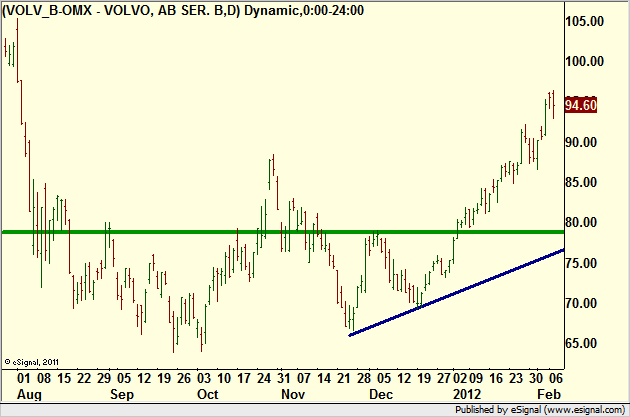Click the Aug month label

29,395
